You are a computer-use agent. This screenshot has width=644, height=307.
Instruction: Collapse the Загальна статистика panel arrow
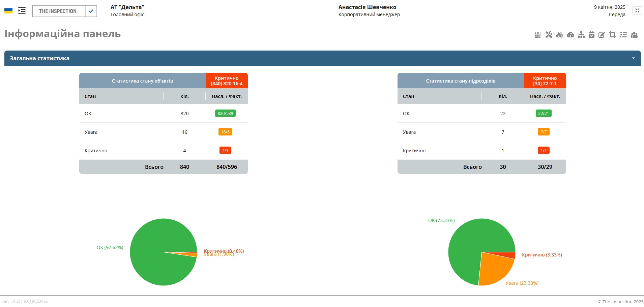(x=634, y=58)
